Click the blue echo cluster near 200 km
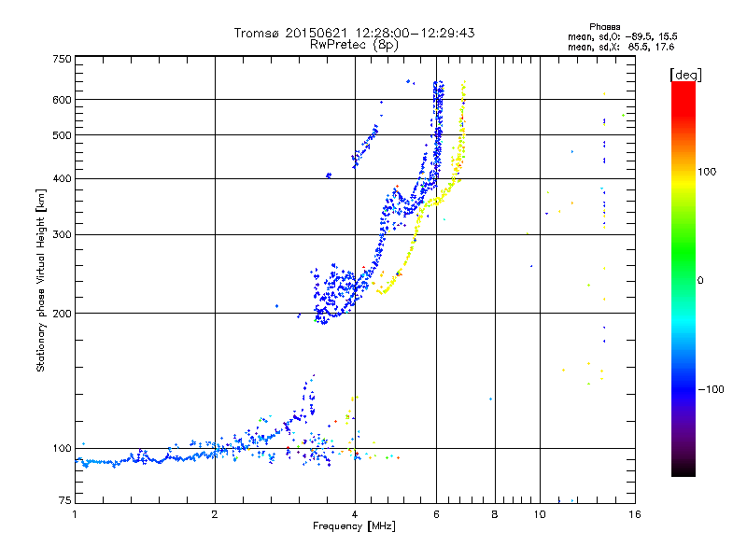This screenshot has height=560, width=747. pos(336,293)
